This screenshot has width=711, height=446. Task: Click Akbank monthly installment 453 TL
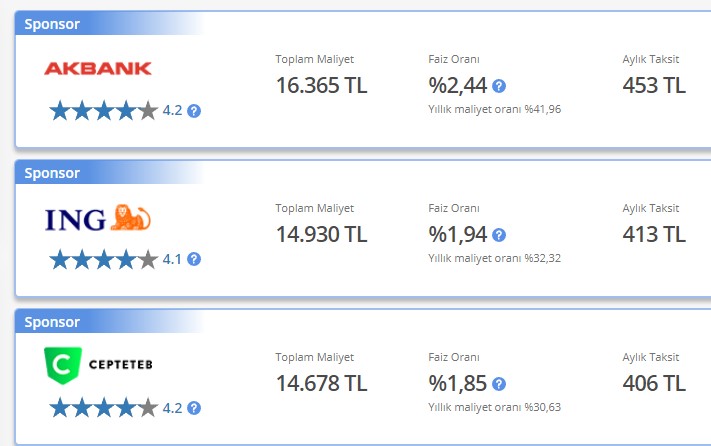pyautogui.click(x=654, y=86)
